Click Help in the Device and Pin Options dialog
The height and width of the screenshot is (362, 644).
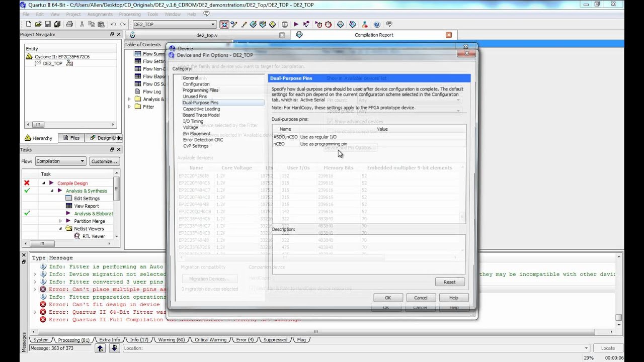(x=454, y=298)
